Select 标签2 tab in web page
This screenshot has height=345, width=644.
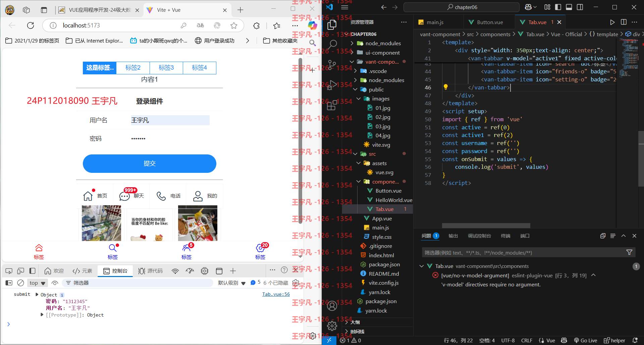point(133,68)
